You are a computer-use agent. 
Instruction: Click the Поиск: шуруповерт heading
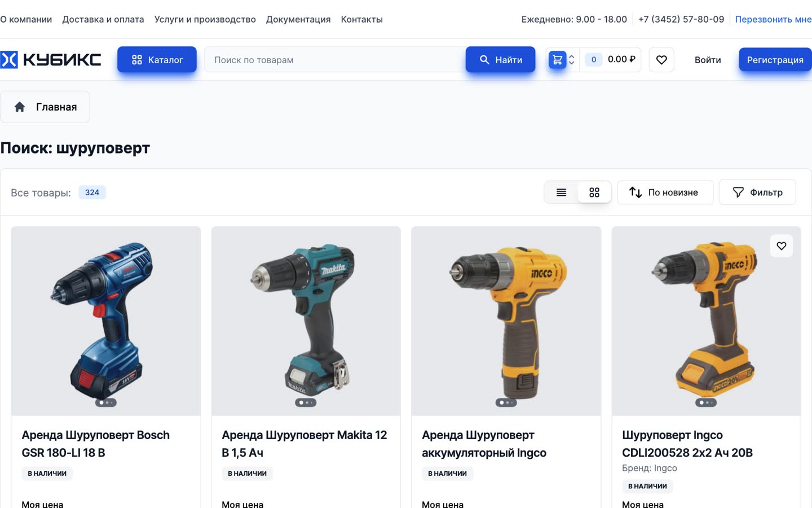(x=75, y=148)
